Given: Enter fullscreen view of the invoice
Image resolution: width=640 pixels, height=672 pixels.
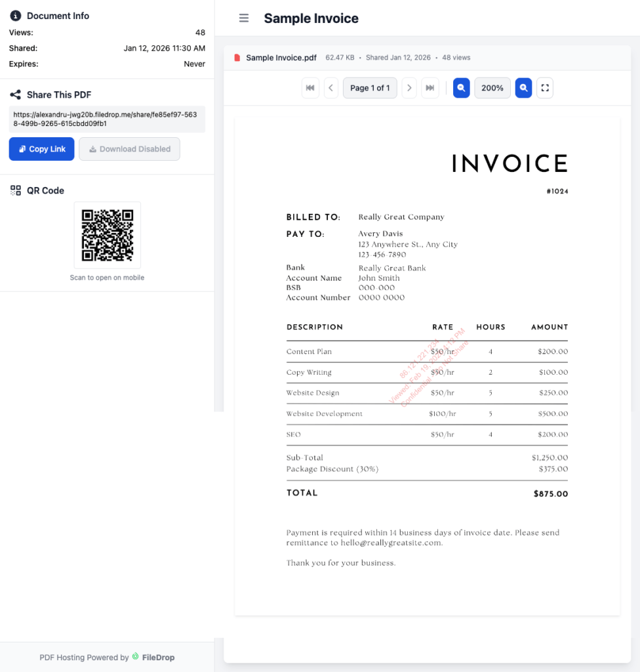Looking at the screenshot, I should point(545,87).
